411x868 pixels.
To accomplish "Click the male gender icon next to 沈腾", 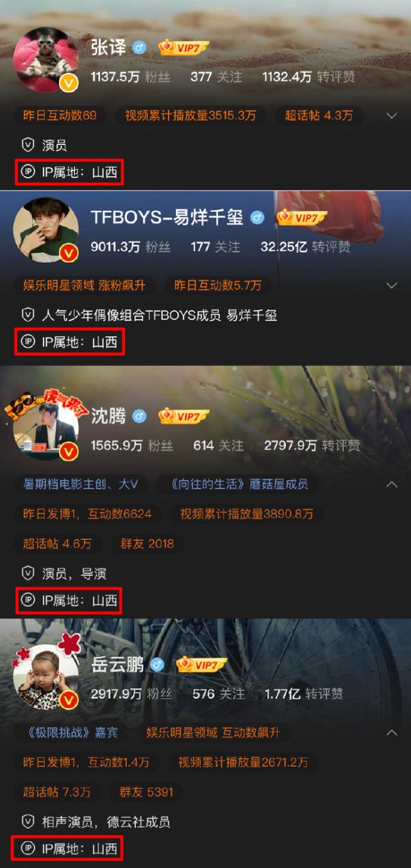I will pos(139,417).
